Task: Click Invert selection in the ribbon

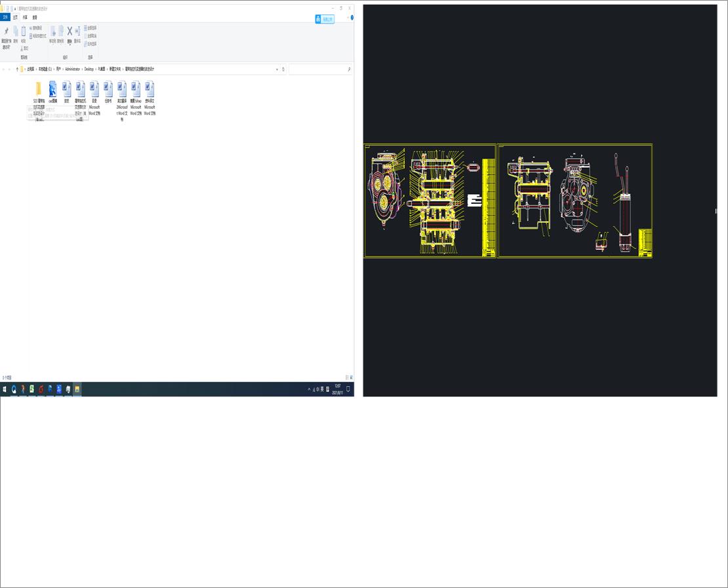Action: point(91,44)
